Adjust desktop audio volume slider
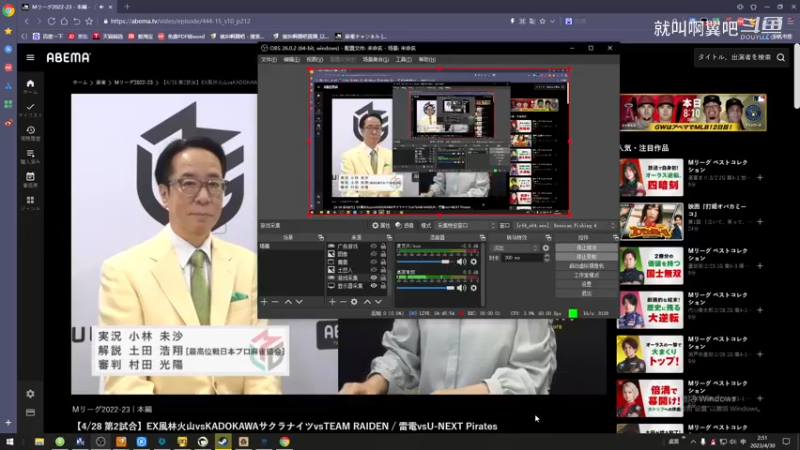This screenshot has height=450, width=800. (x=426, y=288)
